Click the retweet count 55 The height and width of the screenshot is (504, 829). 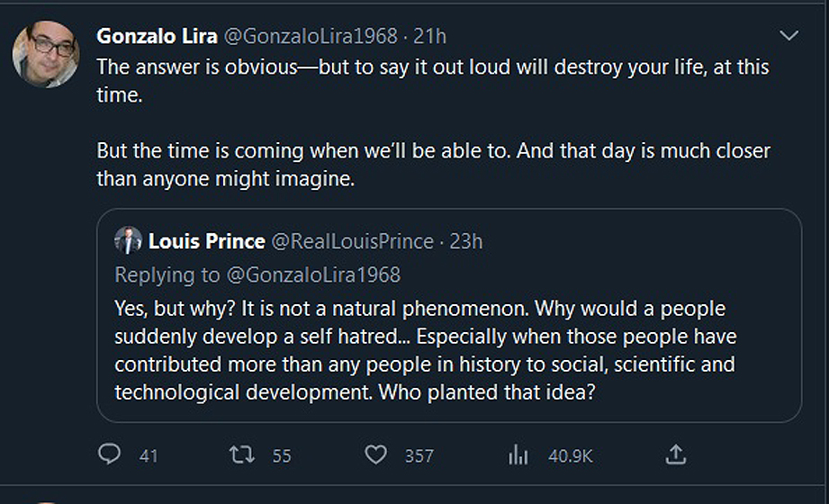pos(282,456)
